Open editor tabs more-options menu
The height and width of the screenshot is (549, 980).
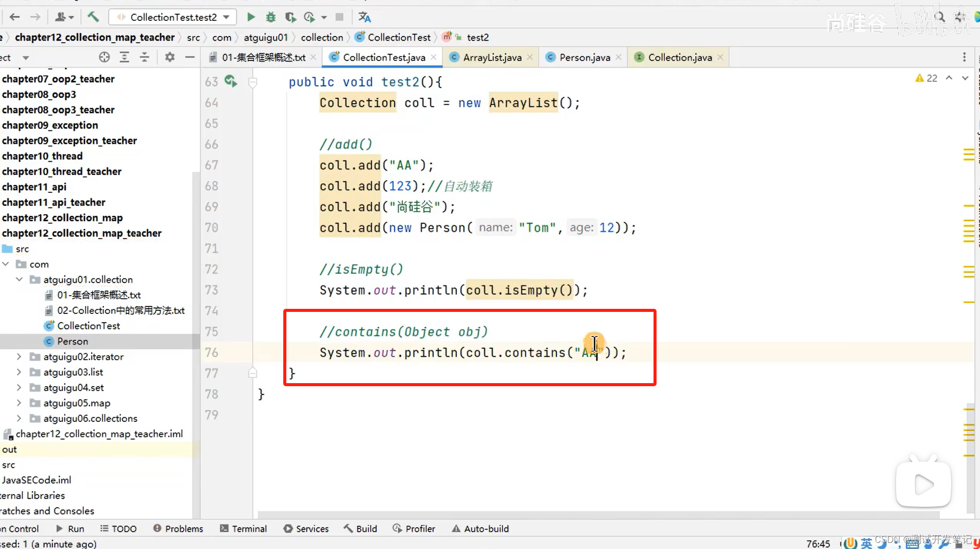[964, 57]
